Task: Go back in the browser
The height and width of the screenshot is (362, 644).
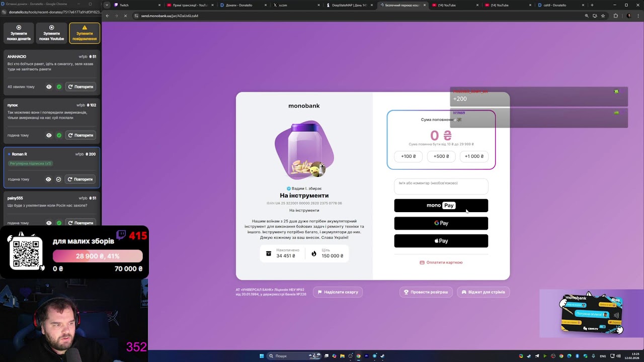Action: tap(107, 16)
